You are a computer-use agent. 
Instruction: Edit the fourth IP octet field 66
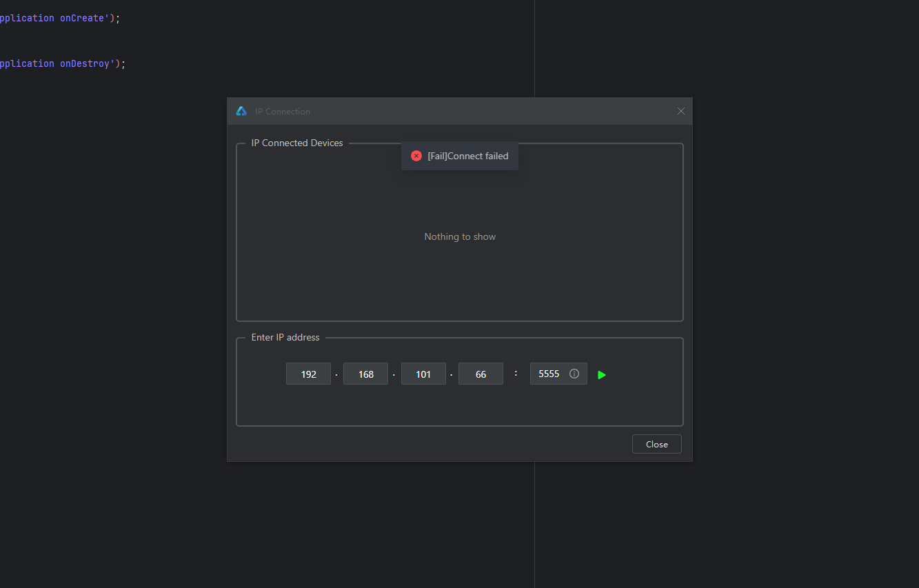[481, 374]
